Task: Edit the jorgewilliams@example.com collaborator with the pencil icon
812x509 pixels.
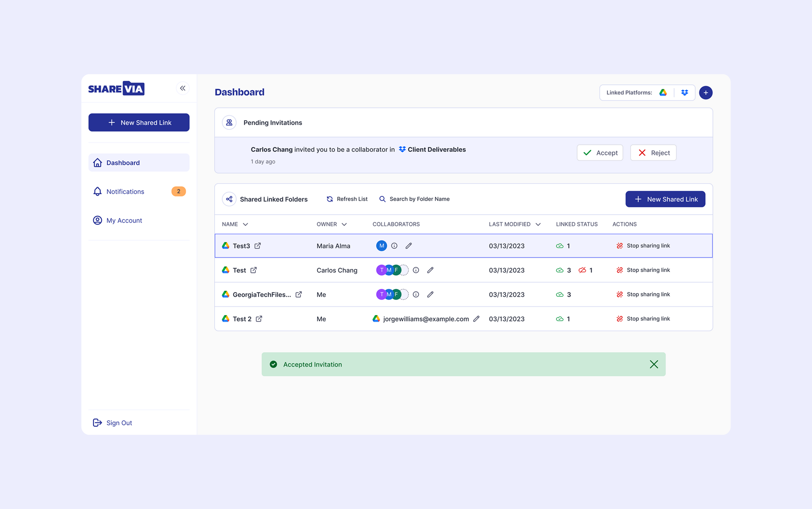Action: coord(476,319)
